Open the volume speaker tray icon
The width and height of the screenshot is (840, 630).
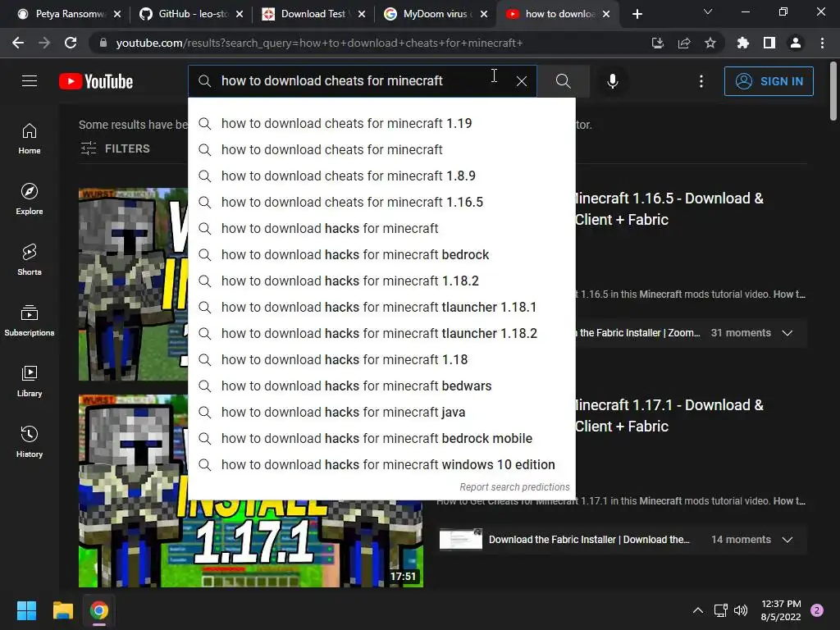[741, 610]
